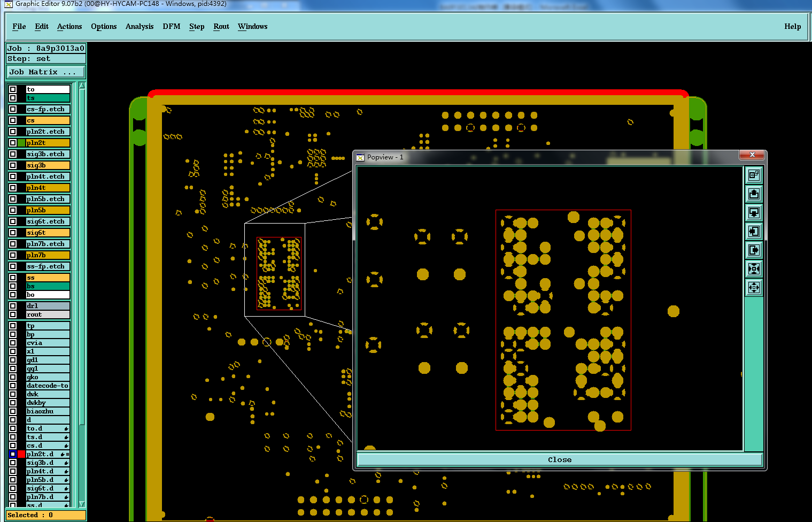Viewport: 812px width, 522px height.
Task: Click the popview pan right icon
Action: [x=754, y=250]
